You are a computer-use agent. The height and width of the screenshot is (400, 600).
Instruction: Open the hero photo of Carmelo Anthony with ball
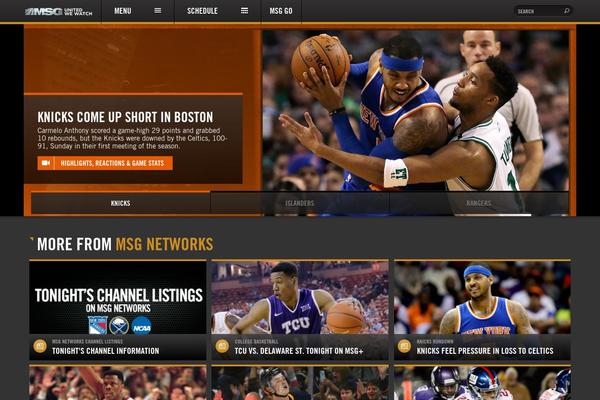[415, 110]
